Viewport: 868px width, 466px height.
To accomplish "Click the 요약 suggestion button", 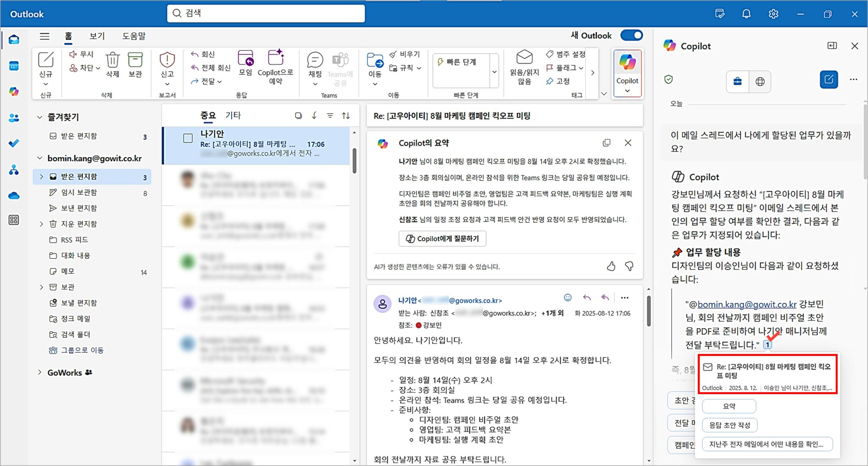I will coord(729,406).
